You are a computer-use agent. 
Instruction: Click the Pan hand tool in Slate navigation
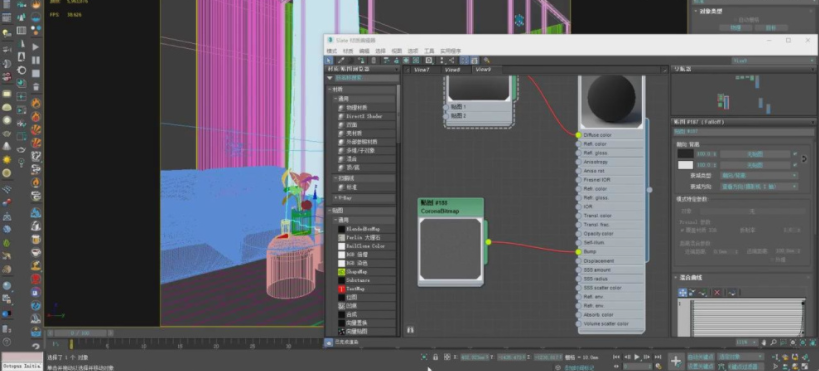pos(764,342)
